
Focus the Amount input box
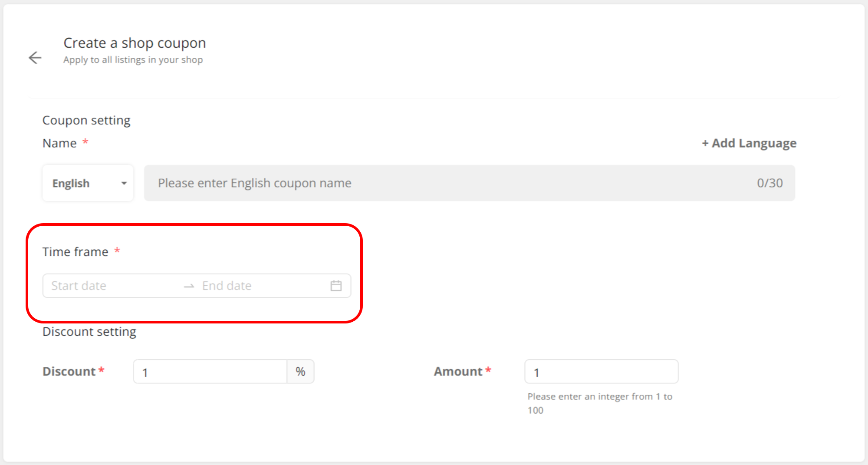[x=601, y=372]
